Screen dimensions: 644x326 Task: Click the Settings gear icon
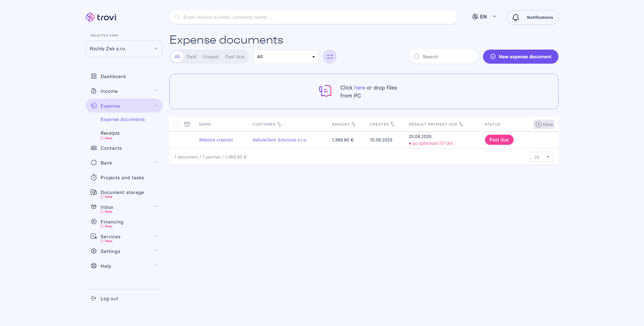pos(94,251)
